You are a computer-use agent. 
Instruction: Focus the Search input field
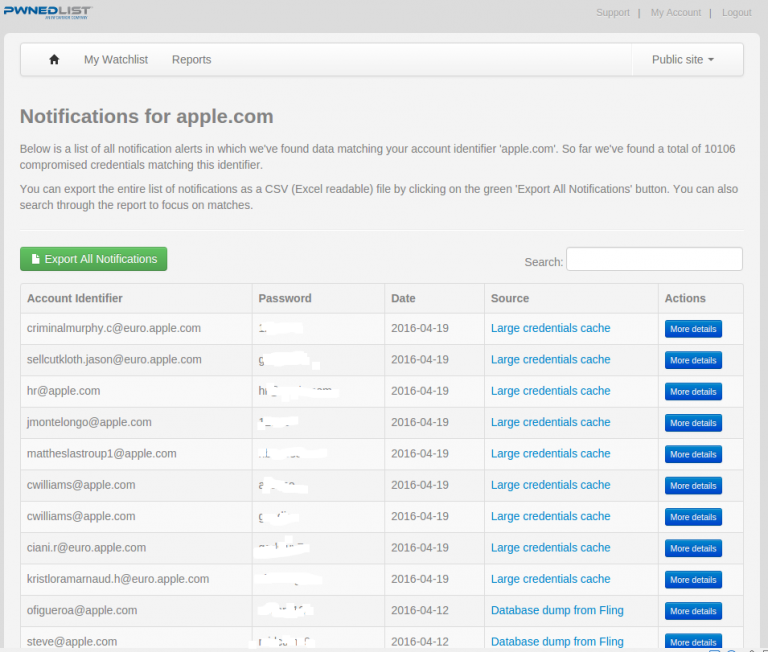click(654, 259)
